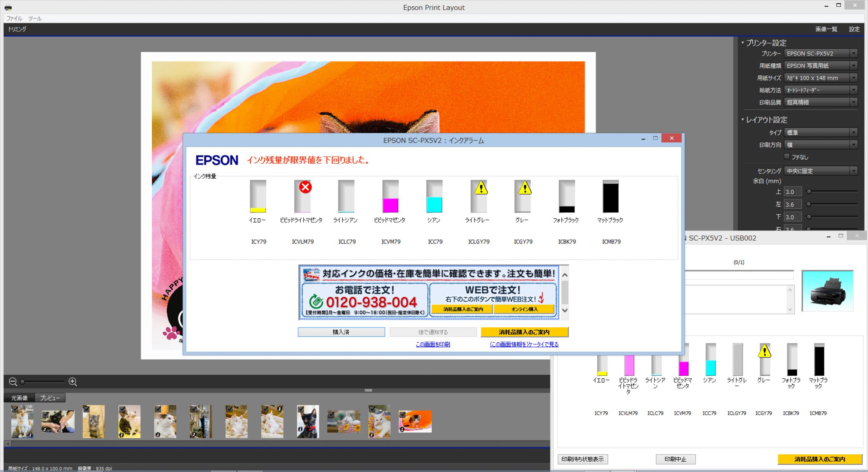868x472 pixels.
Task: Click the yellow ink level icon in USB002 status window
Action: coord(602,365)
